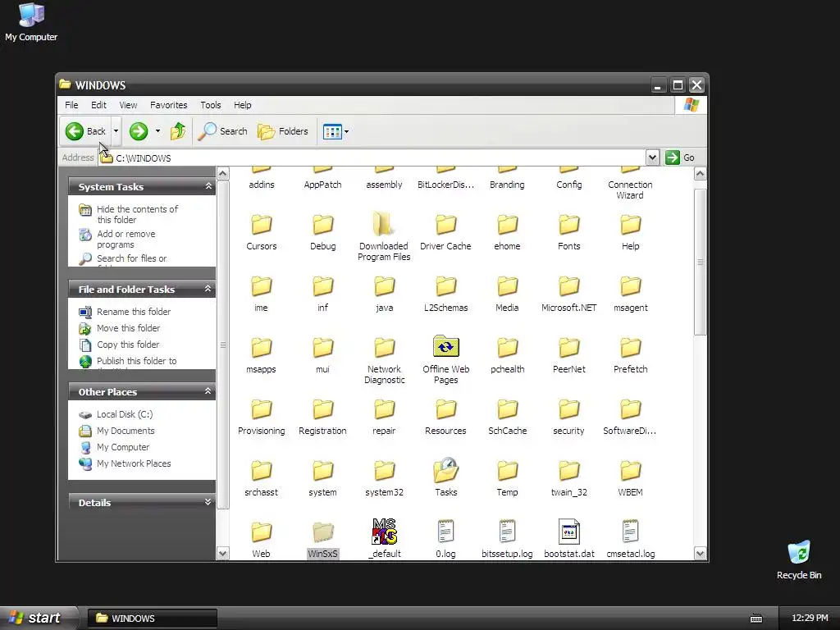Open My Documents in Other Places
The height and width of the screenshot is (630, 840).
point(116,431)
